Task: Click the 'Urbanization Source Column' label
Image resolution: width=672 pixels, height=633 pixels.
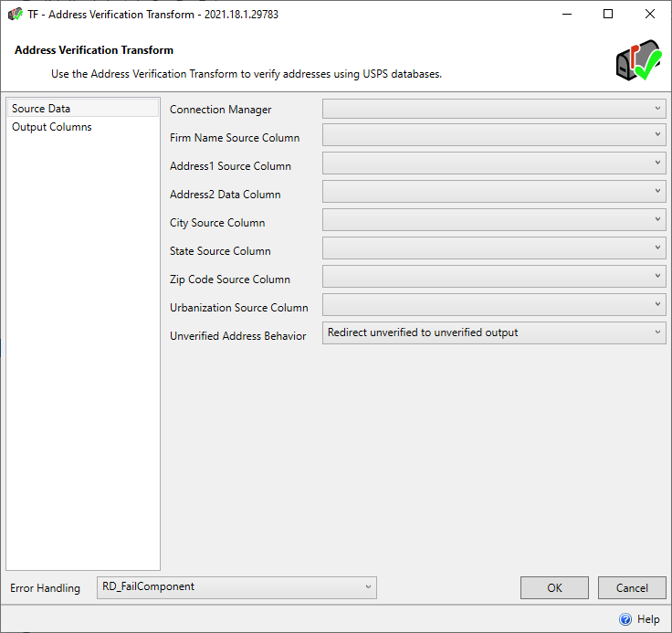Action: click(x=238, y=308)
